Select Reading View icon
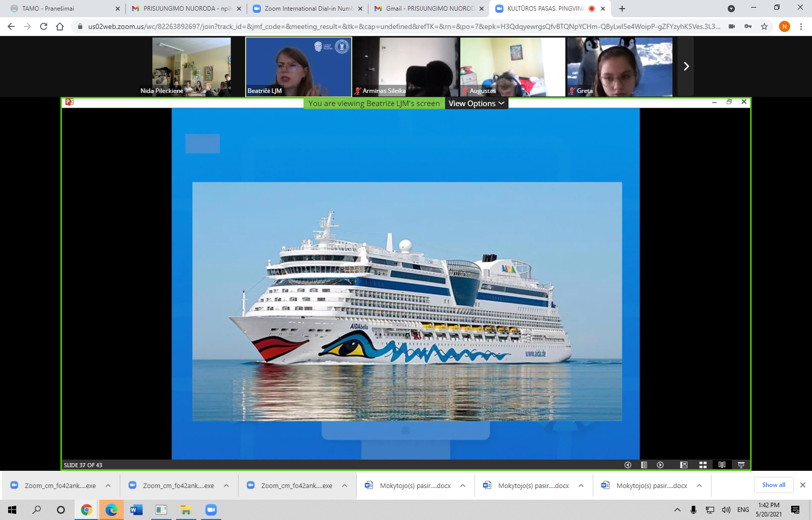This screenshot has height=520, width=812. tap(722, 465)
